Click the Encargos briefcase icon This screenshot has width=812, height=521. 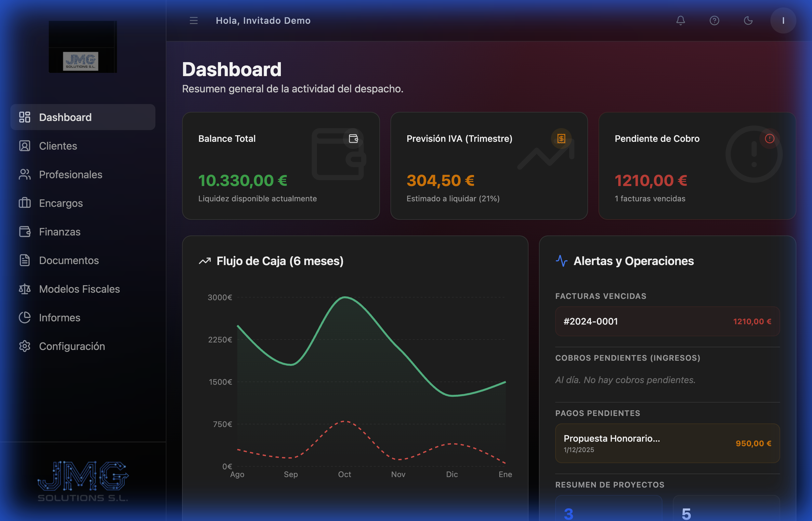25,203
